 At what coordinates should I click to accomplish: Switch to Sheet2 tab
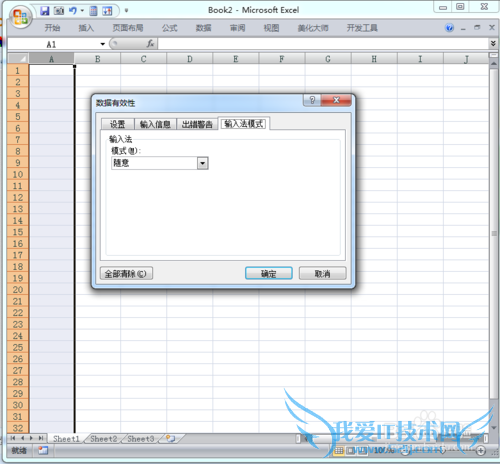[x=104, y=439]
